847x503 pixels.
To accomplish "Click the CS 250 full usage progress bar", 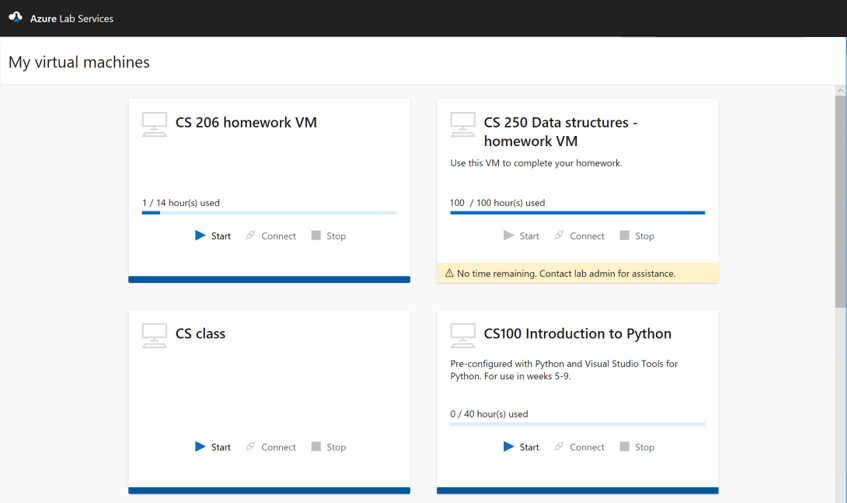I will (x=577, y=212).
